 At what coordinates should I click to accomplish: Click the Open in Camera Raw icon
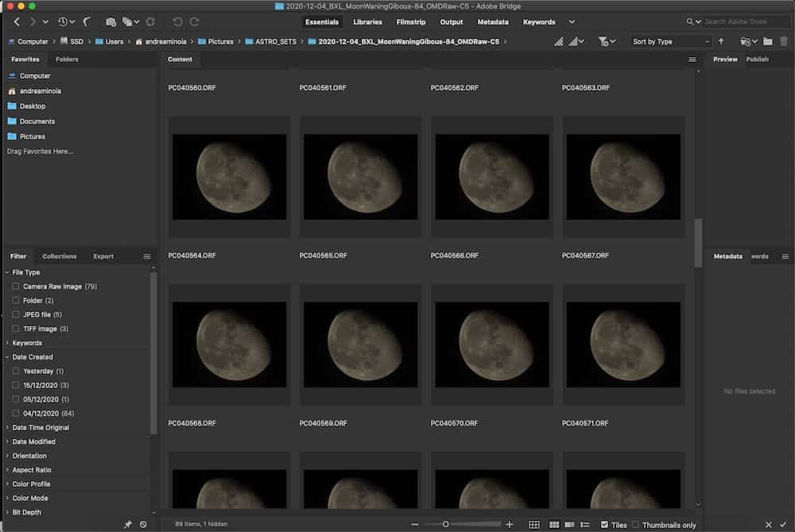pyautogui.click(x=150, y=21)
